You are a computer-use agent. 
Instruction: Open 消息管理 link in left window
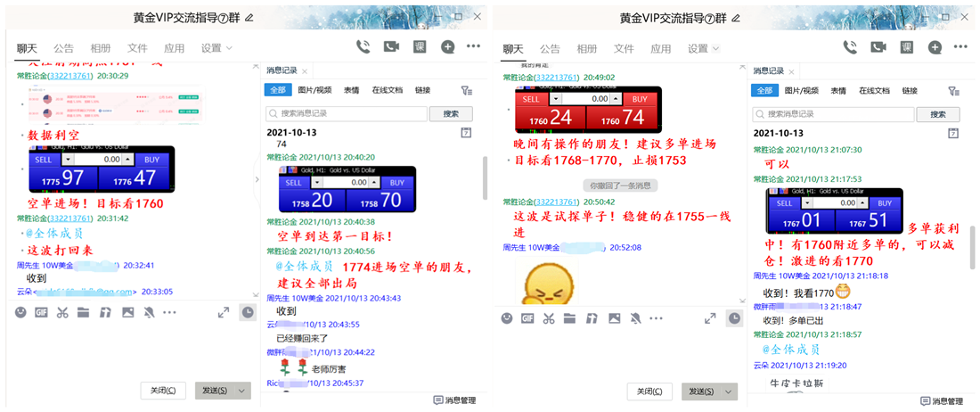click(456, 400)
